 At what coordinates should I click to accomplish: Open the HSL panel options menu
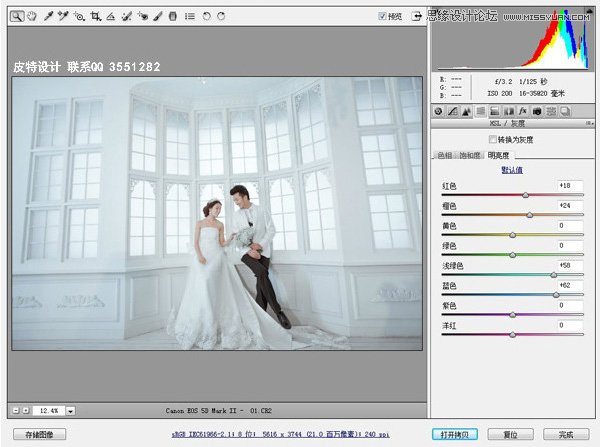click(x=587, y=124)
